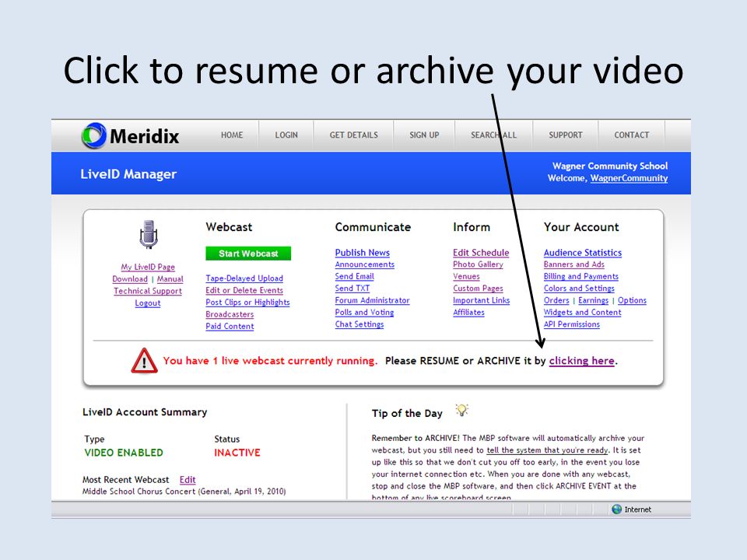Open the Announcements link
747x560 pixels.
coord(364,264)
